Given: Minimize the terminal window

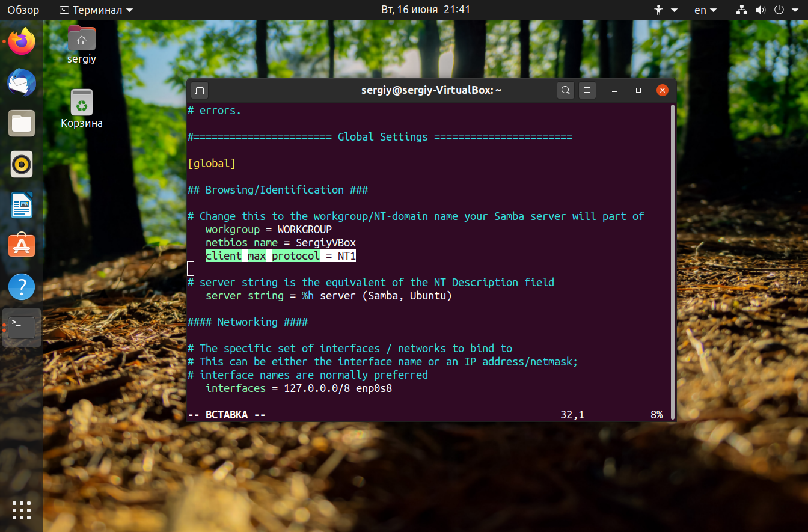Looking at the screenshot, I should (x=614, y=90).
